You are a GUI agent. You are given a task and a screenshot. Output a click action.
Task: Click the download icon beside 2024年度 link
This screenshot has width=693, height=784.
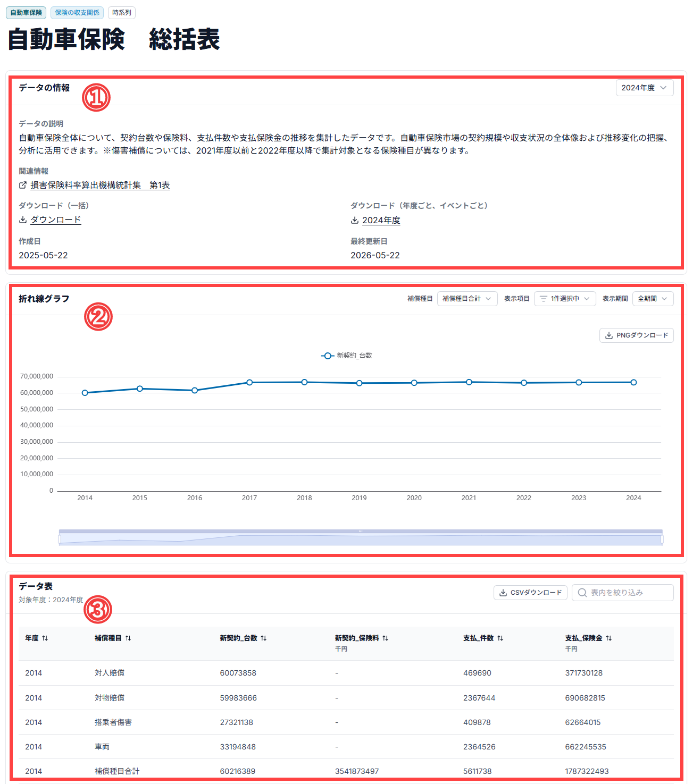(355, 220)
